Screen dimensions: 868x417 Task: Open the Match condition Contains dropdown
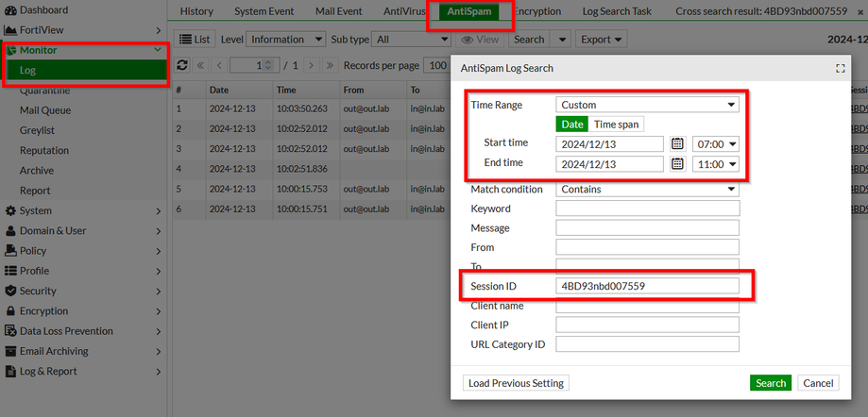point(647,189)
